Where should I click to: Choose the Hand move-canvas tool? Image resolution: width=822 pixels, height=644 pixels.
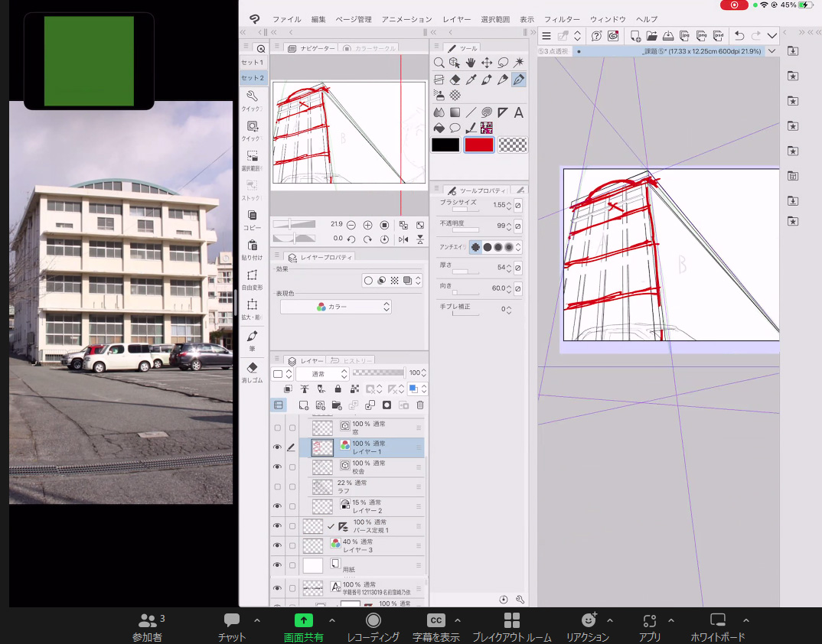pos(470,63)
